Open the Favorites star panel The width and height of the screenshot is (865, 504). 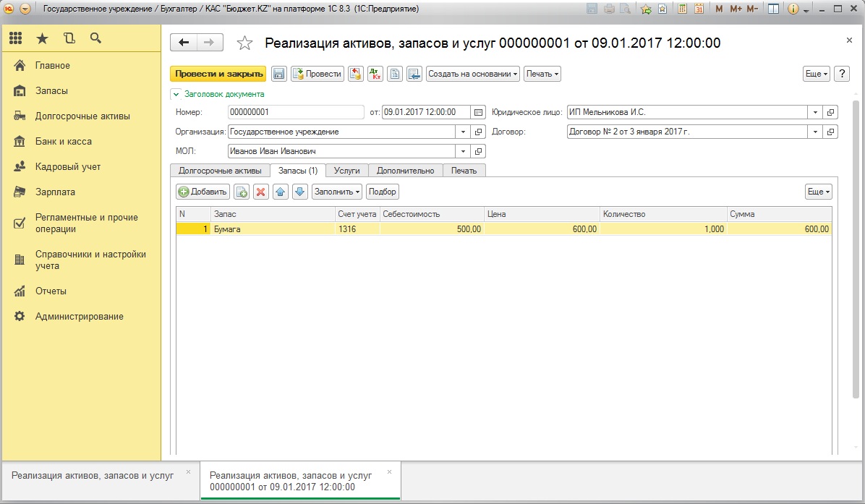42,38
